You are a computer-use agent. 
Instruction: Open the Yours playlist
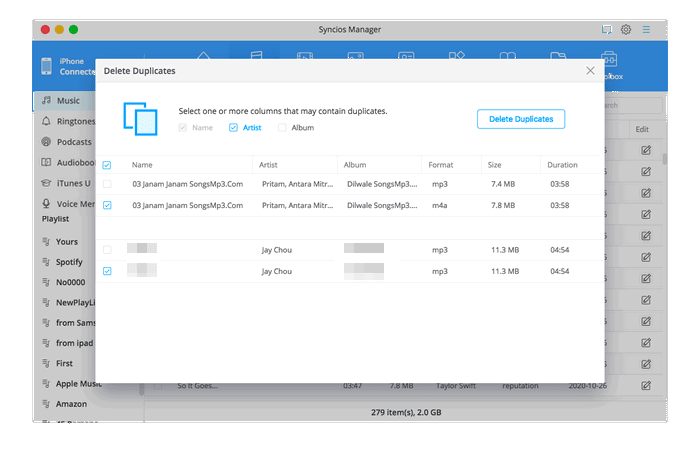(x=66, y=241)
